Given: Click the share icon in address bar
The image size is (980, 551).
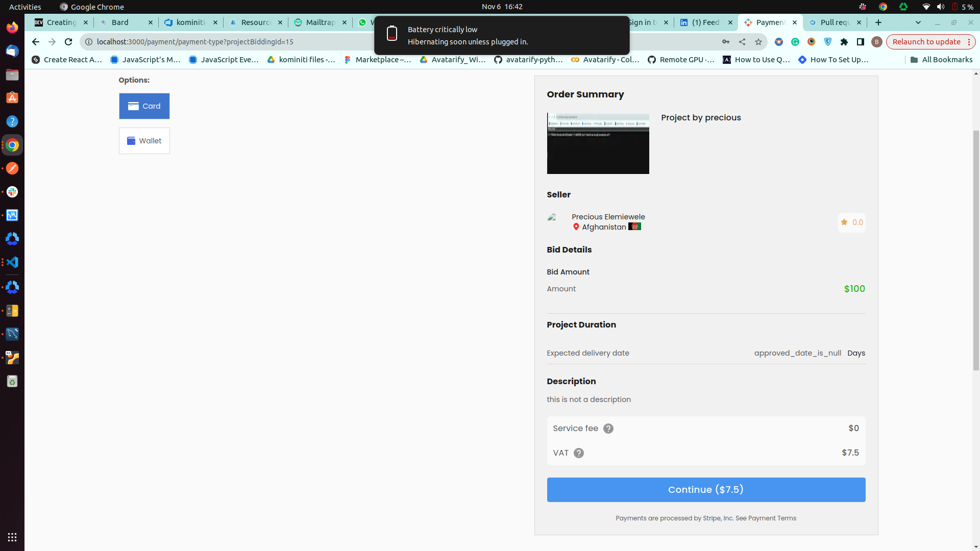Looking at the screenshot, I should [742, 42].
